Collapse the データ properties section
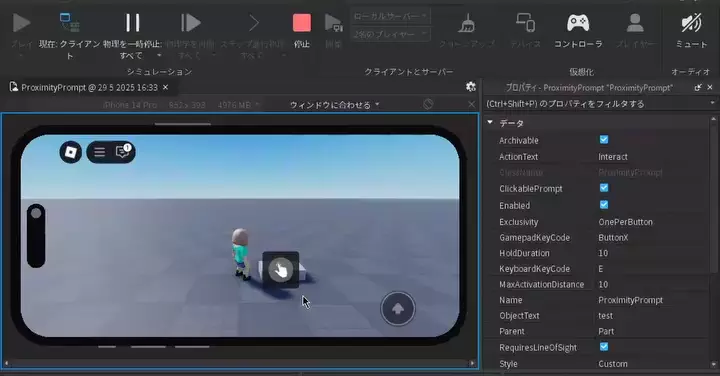 490,123
